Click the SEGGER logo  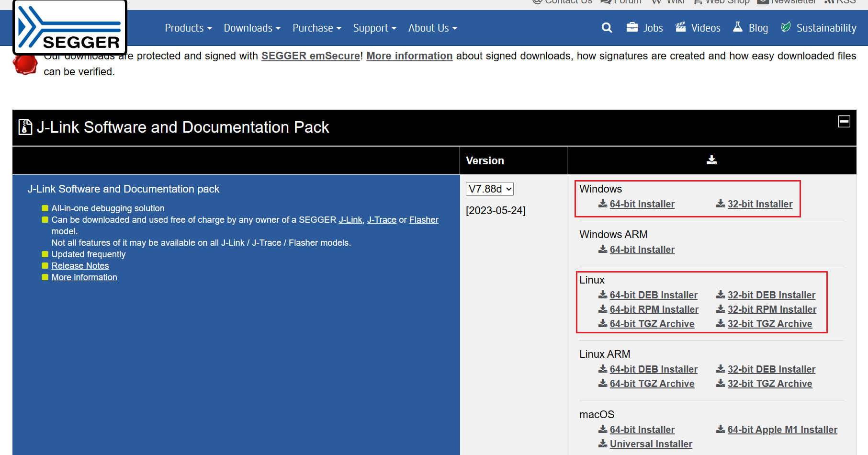pos(70,27)
